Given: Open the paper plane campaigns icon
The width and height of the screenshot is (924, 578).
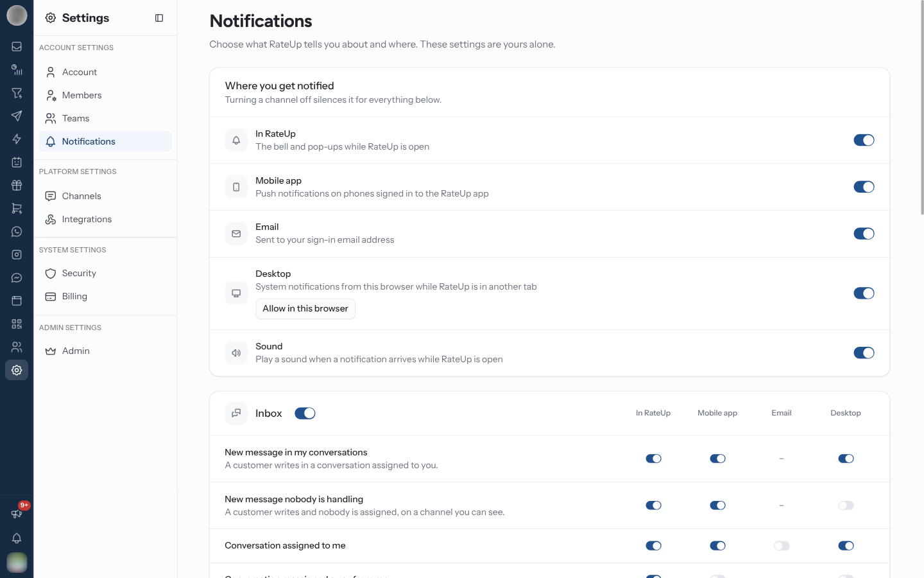Looking at the screenshot, I should [x=17, y=116].
